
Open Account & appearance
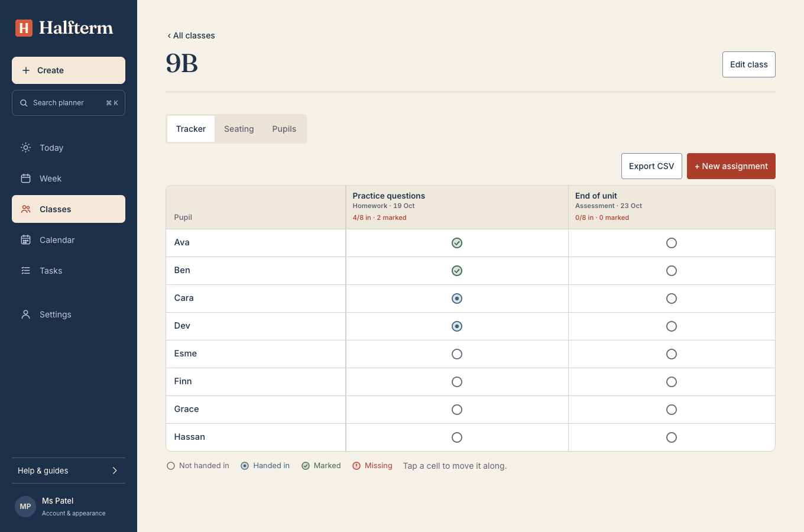(69, 507)
